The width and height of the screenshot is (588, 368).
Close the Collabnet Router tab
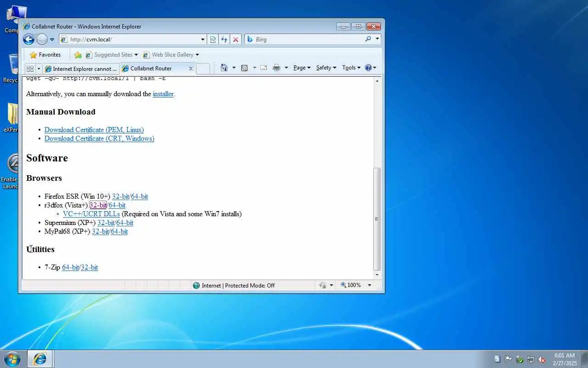191,69
